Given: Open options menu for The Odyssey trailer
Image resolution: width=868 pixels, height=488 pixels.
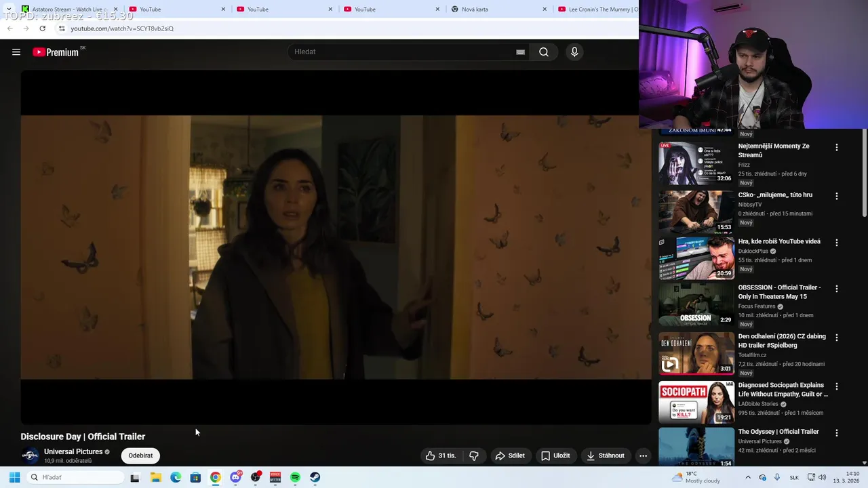Looking at the screenshot, I should (x=836, y=432).
